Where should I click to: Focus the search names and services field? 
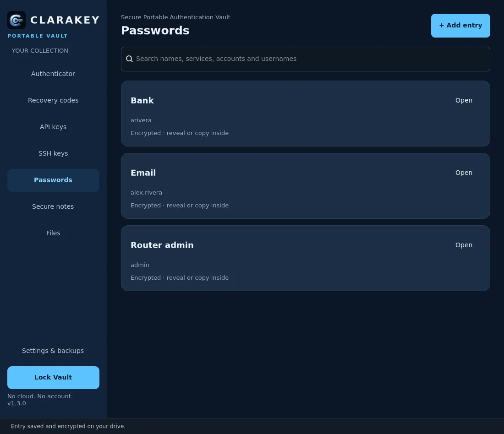[x=305, y=59]
